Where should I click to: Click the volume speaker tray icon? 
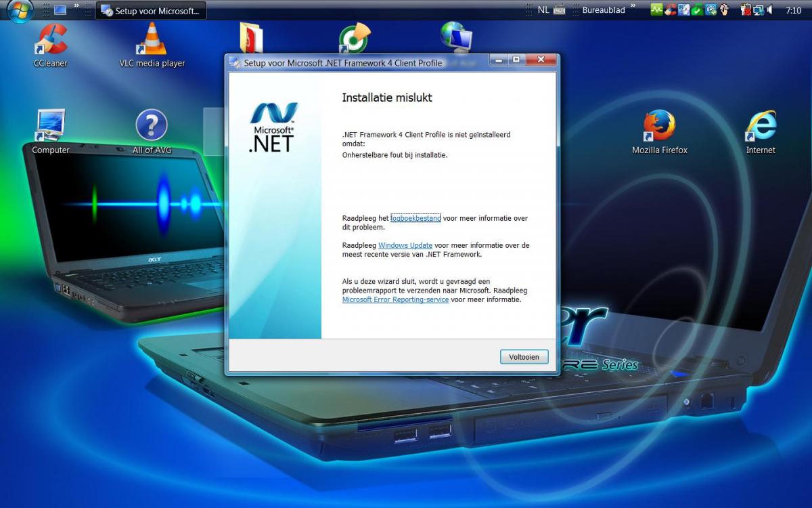pos(769,10)
